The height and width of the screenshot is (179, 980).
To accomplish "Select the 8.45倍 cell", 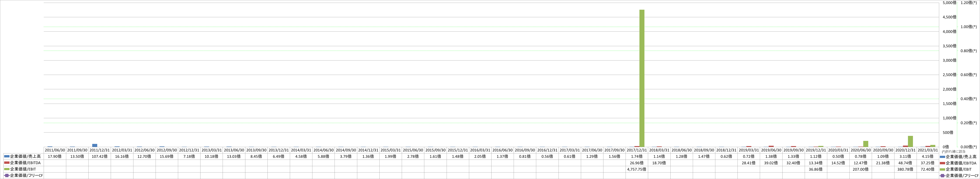I will [256, 157].
